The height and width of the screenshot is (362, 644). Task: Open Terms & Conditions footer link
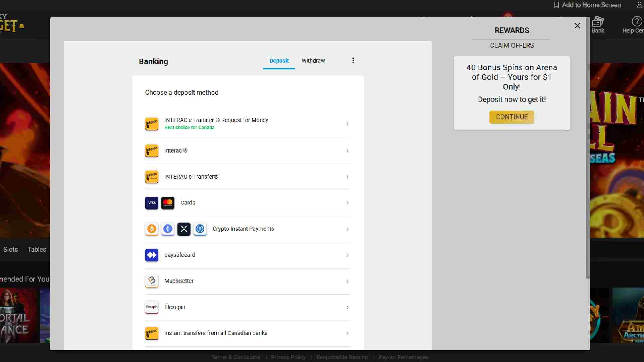pyautogui.click(x=236, y=357)
